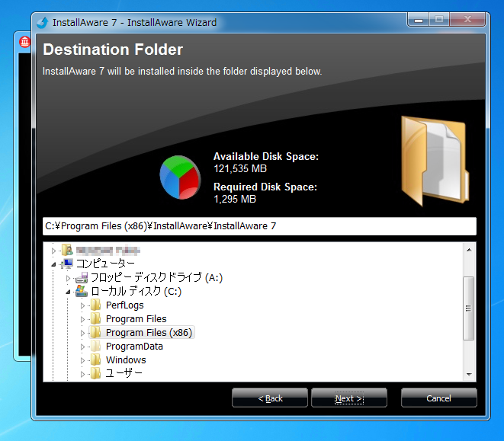Select ローカル ディスク (C:) drive
The width and height of the screenshot is (504, 441).
point(136,291)
